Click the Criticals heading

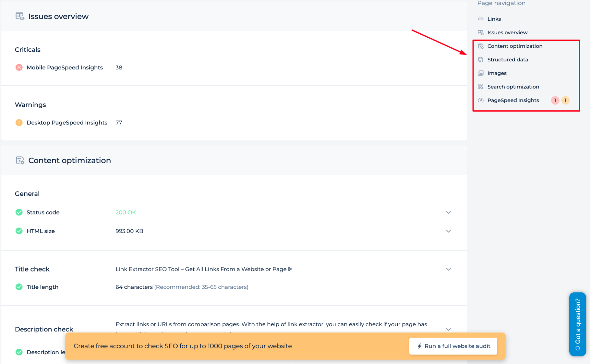[x=28, y=50]
